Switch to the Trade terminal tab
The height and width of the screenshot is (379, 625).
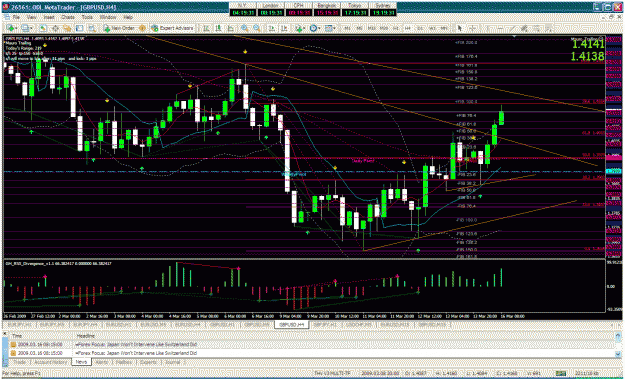click(20, 362)
